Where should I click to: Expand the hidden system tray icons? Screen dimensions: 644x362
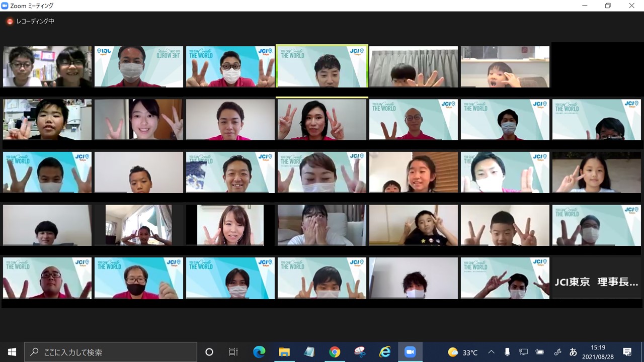pyautogui.click(x=492, y=352)
